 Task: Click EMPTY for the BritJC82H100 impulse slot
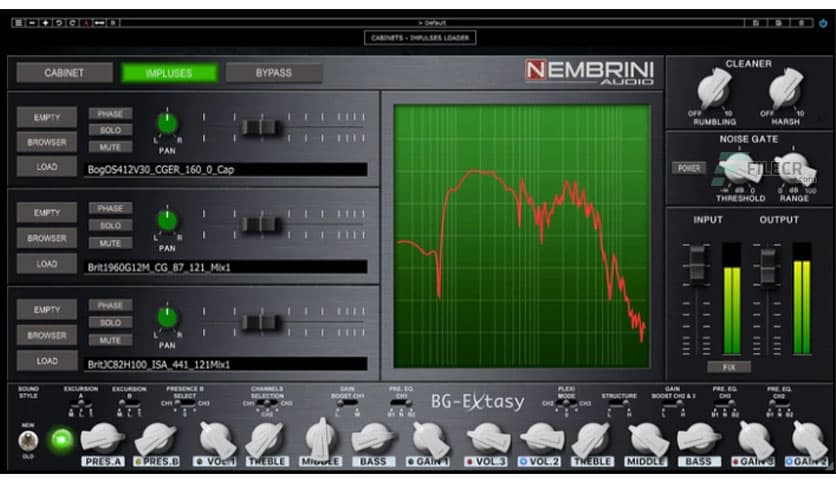[47, 310]
